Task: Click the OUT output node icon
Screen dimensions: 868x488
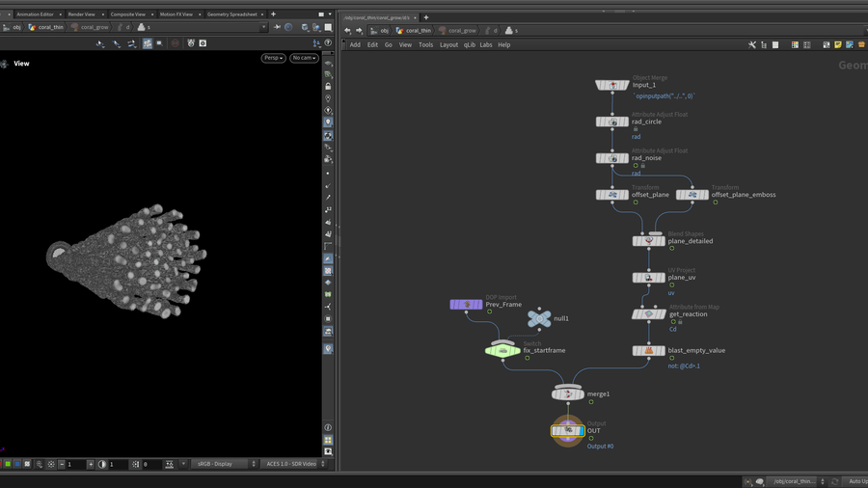Action: (x=567, y=431)
